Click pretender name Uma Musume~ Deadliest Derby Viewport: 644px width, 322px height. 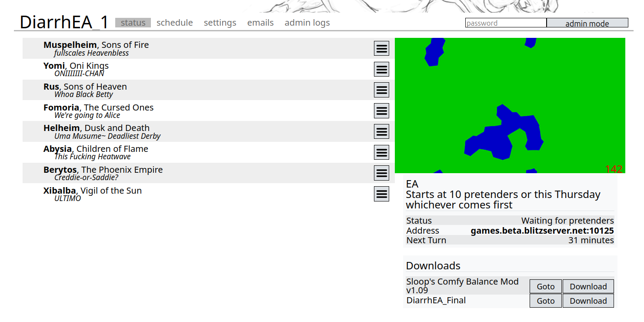coord(107,136)
